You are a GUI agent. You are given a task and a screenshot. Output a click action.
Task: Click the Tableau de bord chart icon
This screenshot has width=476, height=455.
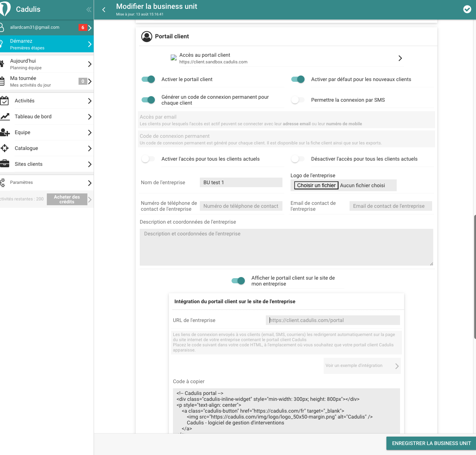click(5, 116)
